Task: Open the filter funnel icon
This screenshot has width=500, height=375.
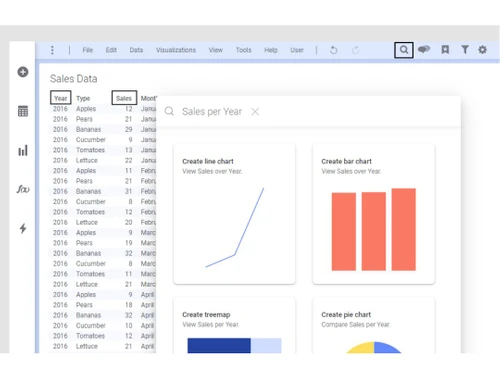Action: pos(465,50)
